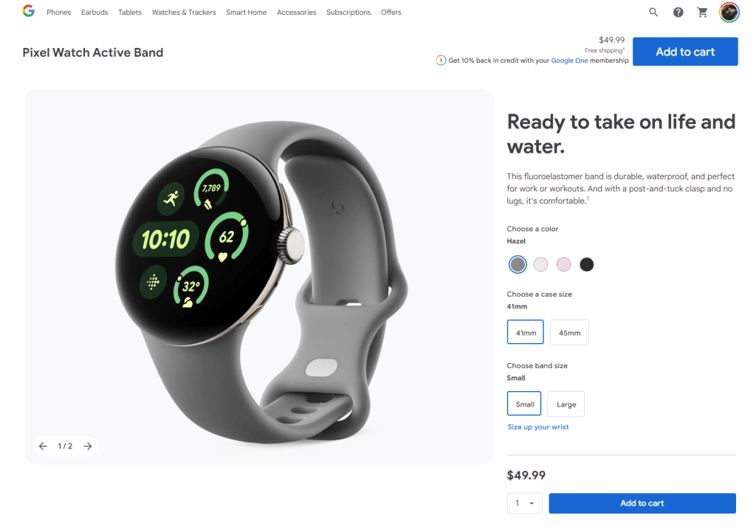Open the search magnifier icon
Screen dimensions: 756x532
coord(653,12)
